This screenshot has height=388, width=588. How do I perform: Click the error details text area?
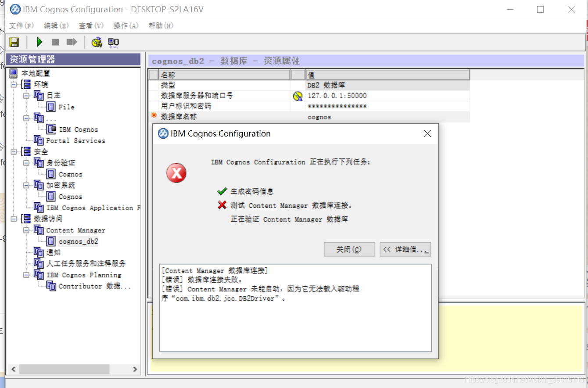(295, 308)
